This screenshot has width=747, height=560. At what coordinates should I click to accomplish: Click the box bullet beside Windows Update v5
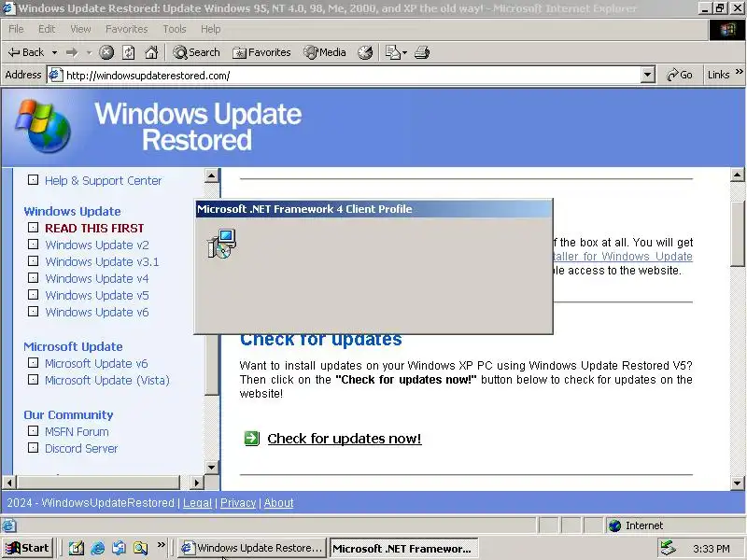(33, 294)
